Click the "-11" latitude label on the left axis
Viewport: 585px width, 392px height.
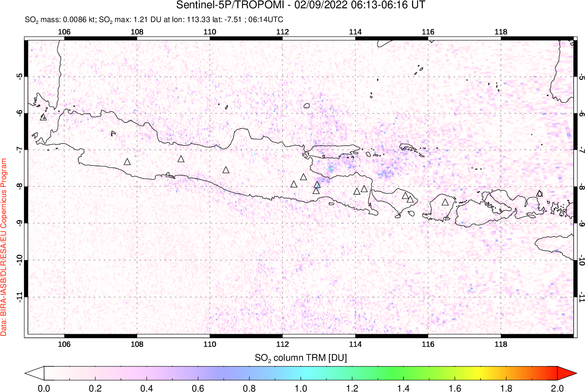coord(20,297)
